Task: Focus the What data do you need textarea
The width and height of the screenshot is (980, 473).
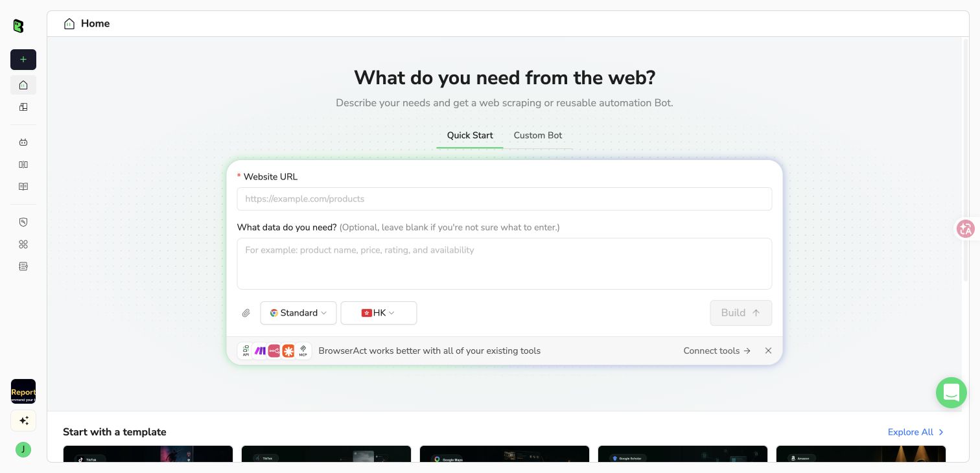Action: [504, 264]
